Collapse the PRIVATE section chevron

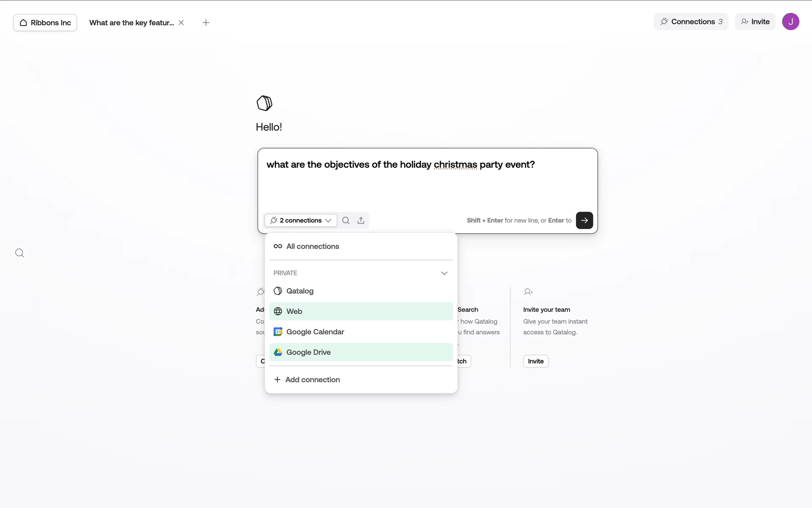[x=444, y=273]
